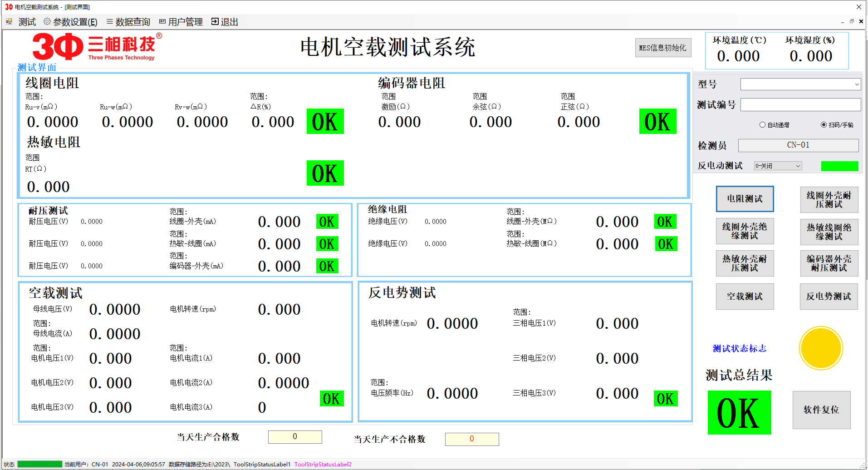Screen dimensions: 868x470
Task: Click the monitor icon beside 测试 menu
Action: click(x=8, y=21)
